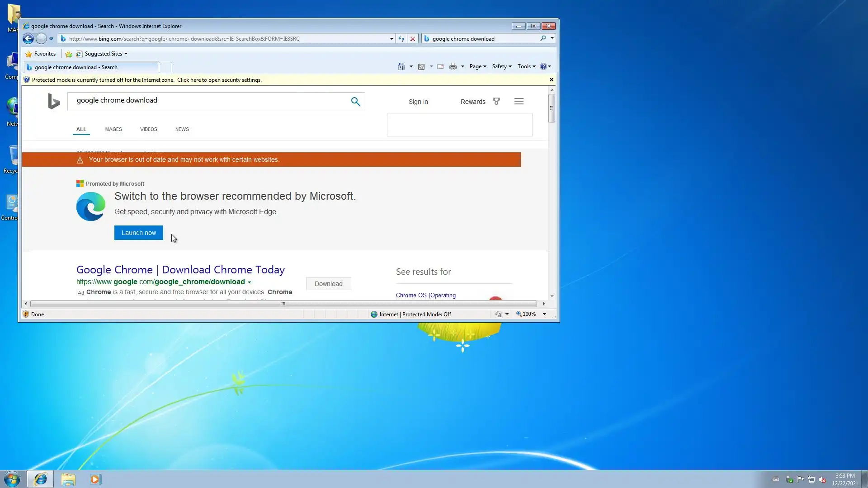This screenshot has width=868, height=488.
Task: Click the red Stop loading icon
Action: (412, 39)
